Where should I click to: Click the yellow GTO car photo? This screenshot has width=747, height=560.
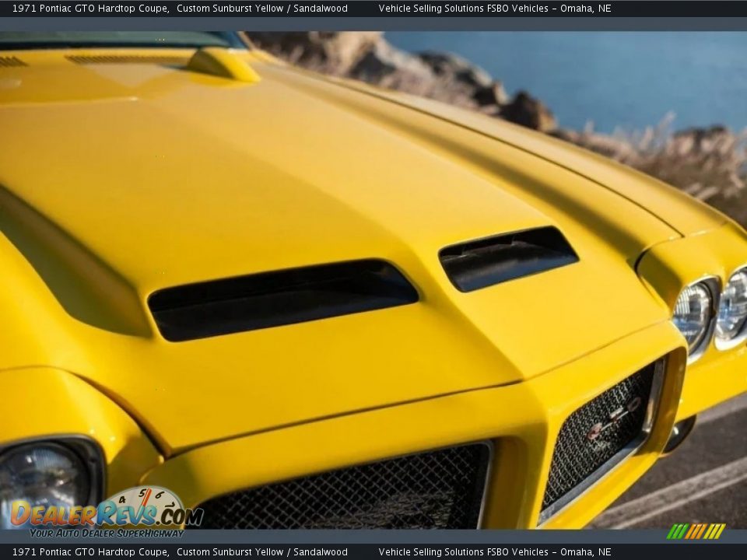pyautogui.click(x=373, y=280)
